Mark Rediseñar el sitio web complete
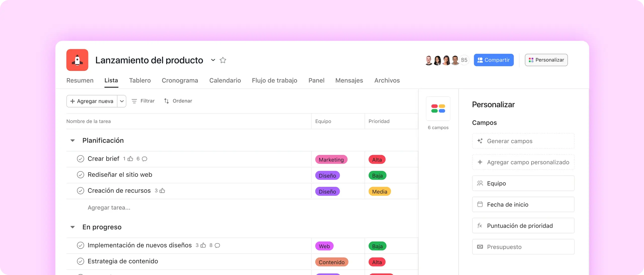 [80, 175]
